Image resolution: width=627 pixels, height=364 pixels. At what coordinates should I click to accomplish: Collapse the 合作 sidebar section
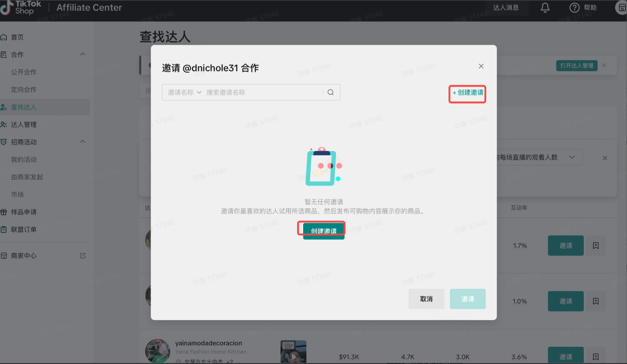(x=83, y=54)
